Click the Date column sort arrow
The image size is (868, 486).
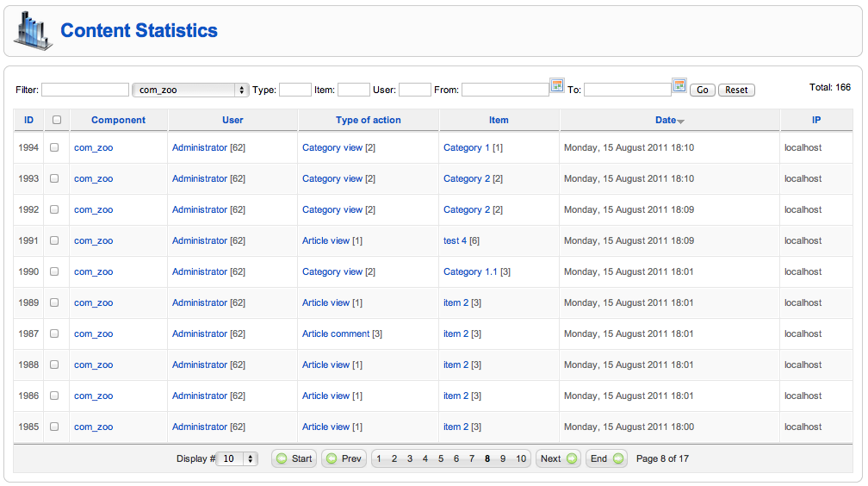[x=681, y=121]
